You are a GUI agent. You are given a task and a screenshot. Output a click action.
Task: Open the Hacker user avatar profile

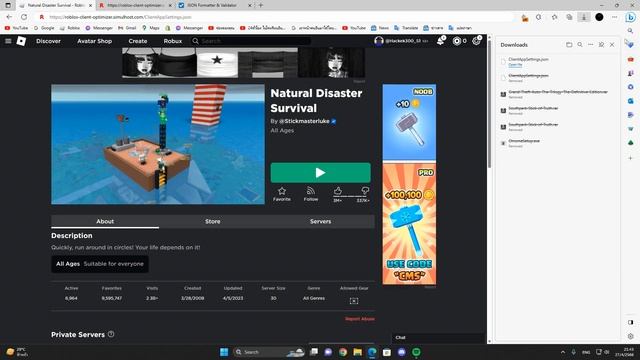click(379, 41)
